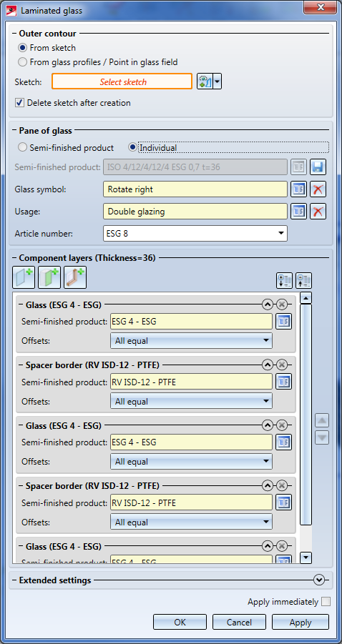Move third Glass layer up chevron icon
The image size is (342, 644).
(268, 546)
